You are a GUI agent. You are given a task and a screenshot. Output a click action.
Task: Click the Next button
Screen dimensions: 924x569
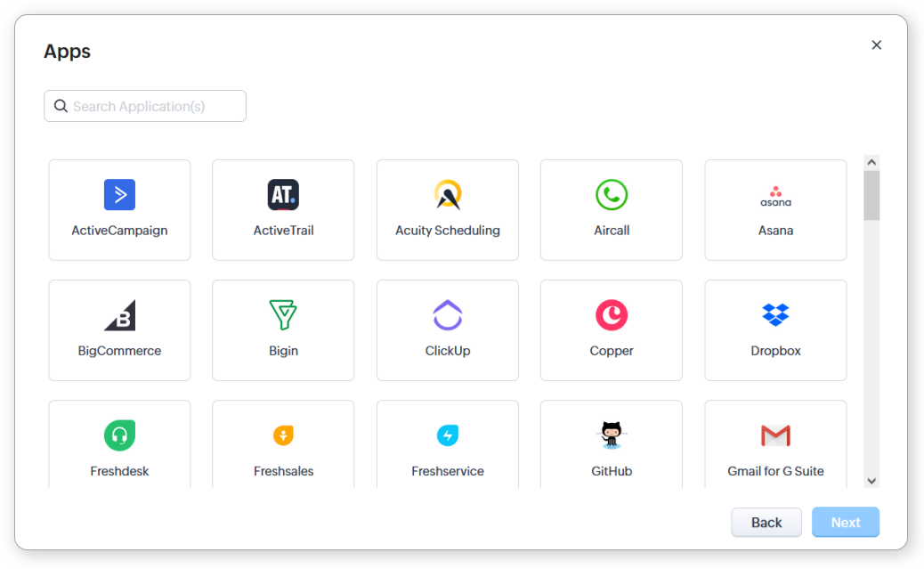846,523
